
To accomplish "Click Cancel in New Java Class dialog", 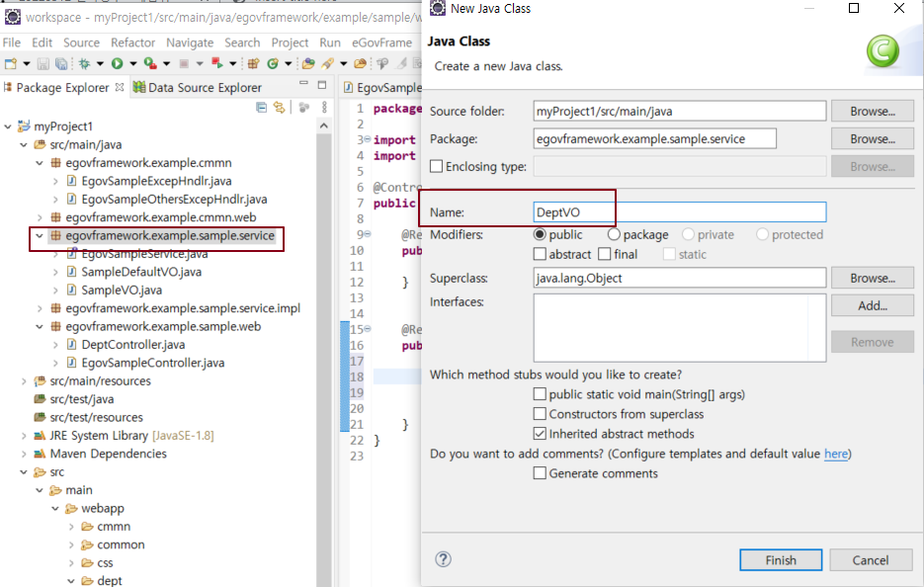I will (871, 560).
